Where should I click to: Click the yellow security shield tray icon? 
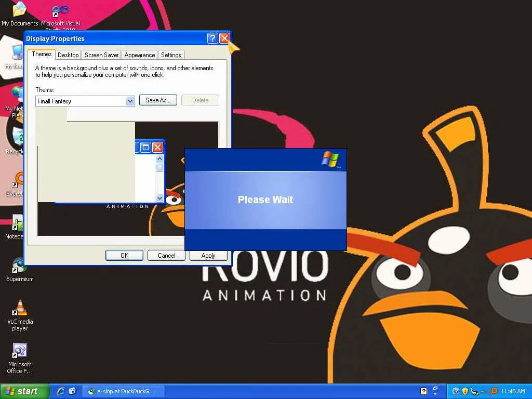coord(465,391)
